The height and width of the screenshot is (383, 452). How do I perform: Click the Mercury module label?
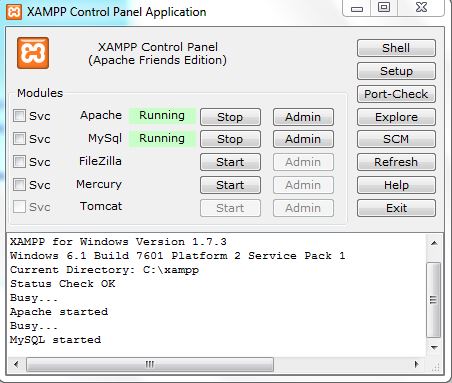click(x=99, y=184)
